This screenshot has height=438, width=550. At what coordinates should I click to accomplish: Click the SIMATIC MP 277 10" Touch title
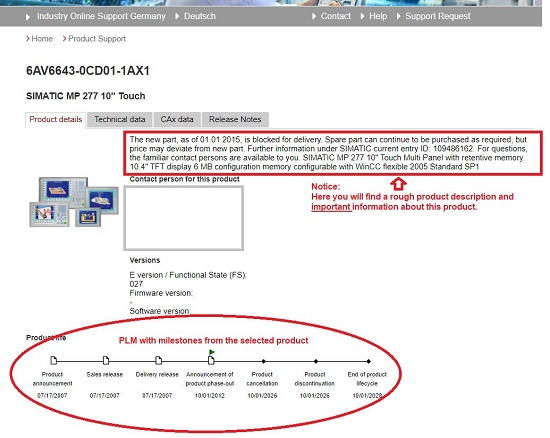(86, 96)
